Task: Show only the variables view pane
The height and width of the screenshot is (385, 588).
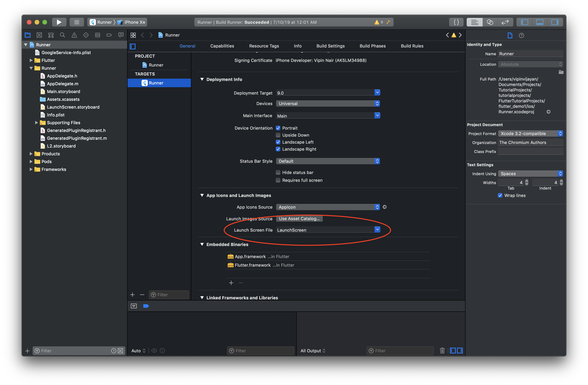Action: click(453, 351)
